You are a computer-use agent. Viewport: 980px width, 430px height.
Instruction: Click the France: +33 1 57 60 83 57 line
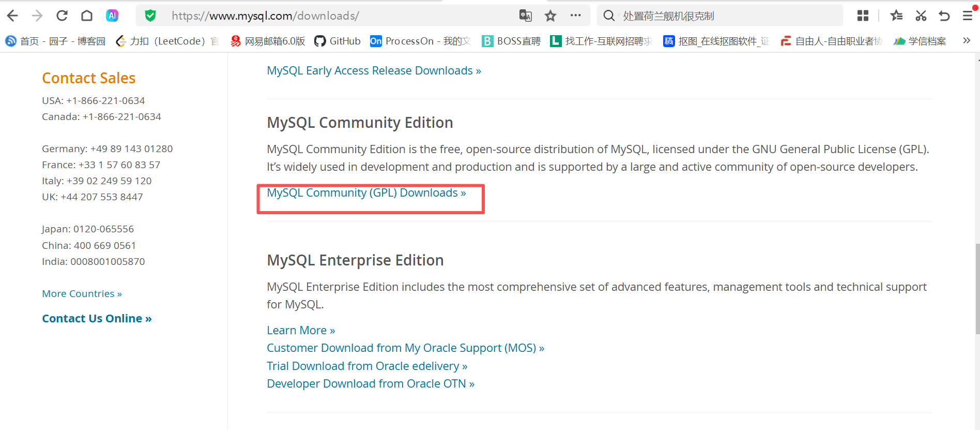(101, 165)
